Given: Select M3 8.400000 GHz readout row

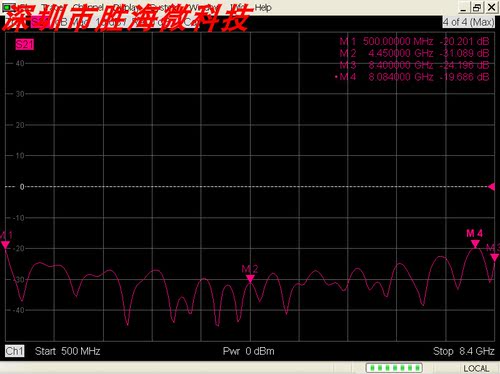Looking at the screenshot, I should click(414, 65).
